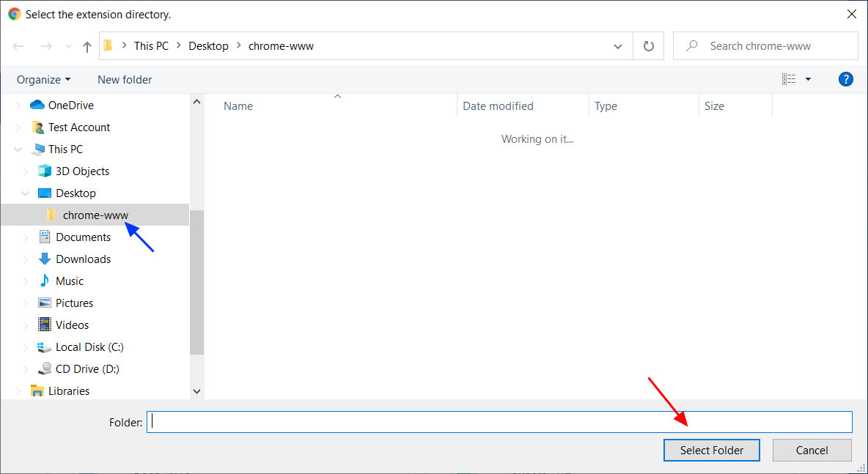
Task: Open the Organize menu
Action: [43, 79]
